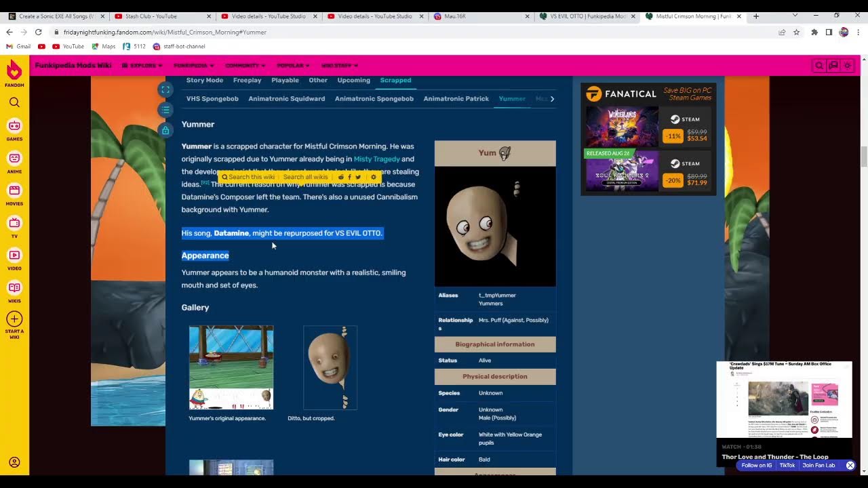
Task: Click browser back arrow
Action: [x=9, y=32]
